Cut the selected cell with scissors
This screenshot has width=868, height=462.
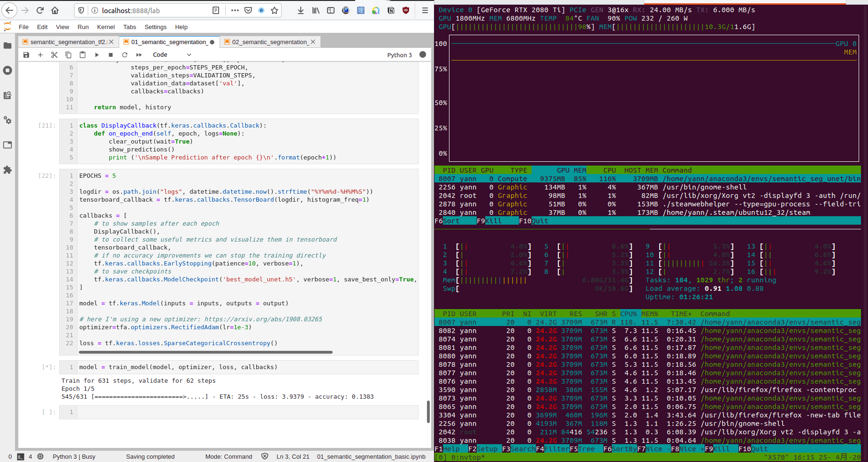pyautogui.click(x=54, y=55)
